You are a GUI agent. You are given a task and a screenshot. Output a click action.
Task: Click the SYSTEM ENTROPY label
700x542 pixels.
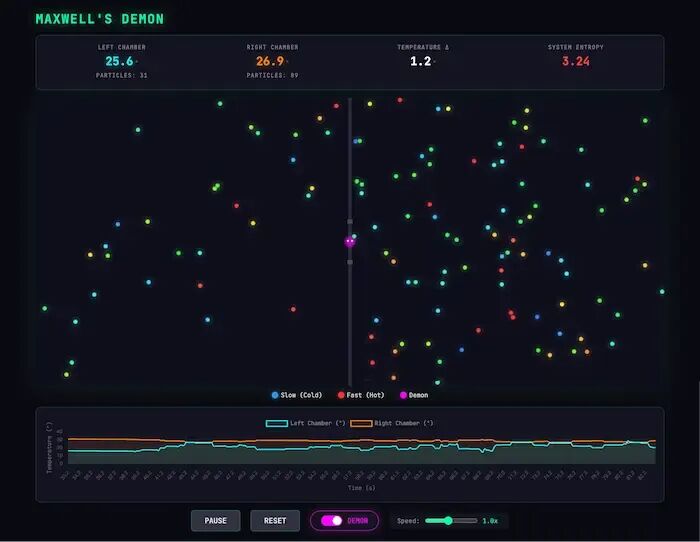(576, 47)
